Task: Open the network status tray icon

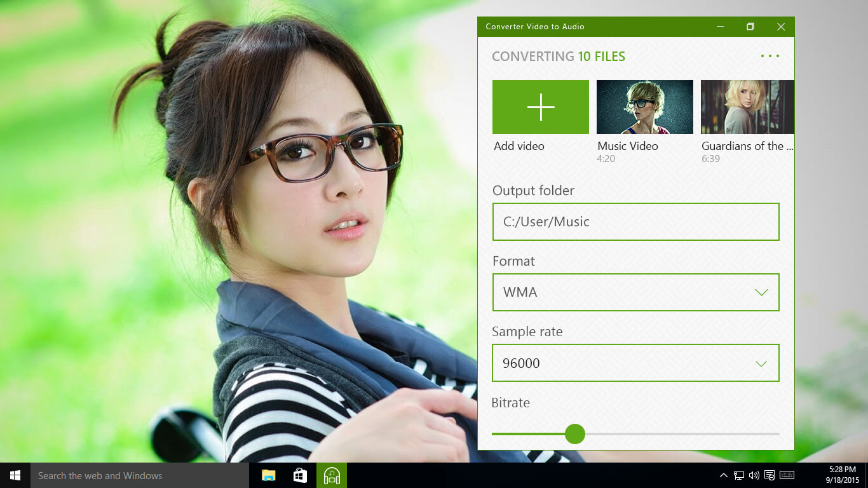Action: click(739, 475)
